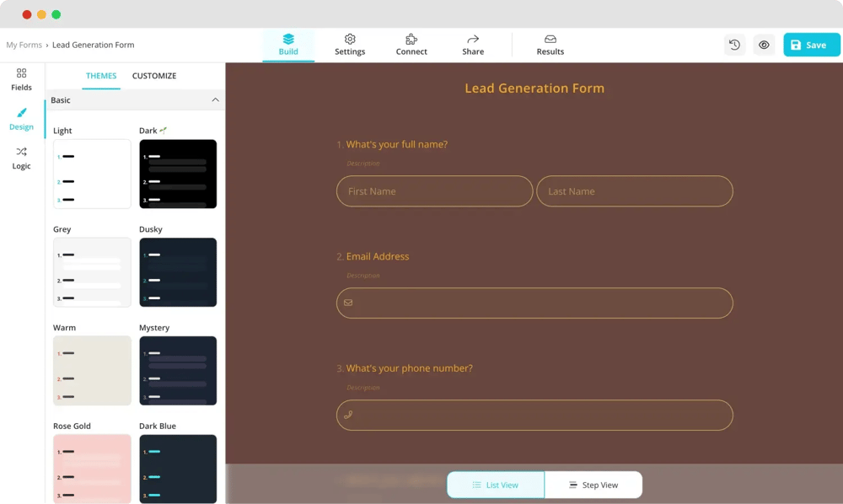
Task: Open version history
Action: 733,44
